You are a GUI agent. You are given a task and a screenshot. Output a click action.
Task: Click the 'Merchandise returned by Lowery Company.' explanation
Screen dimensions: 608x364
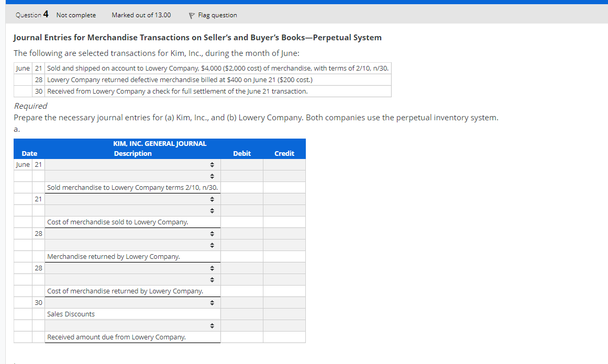tap(114, 256)
